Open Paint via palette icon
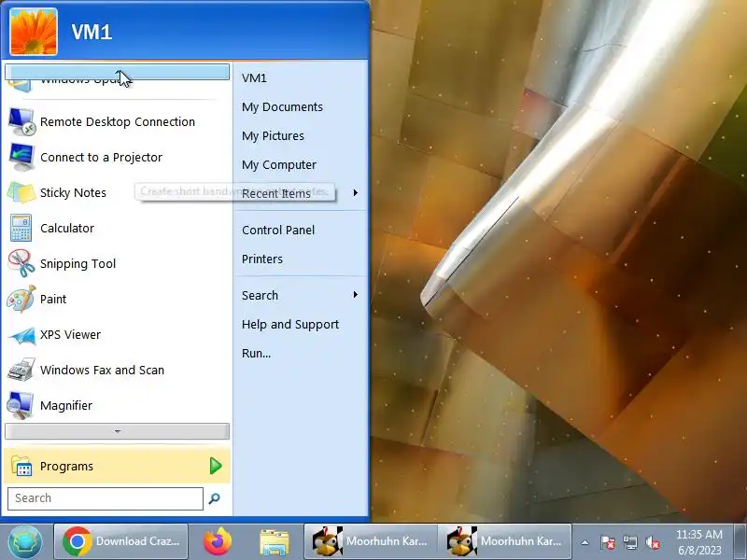Screen dimensions: 747x560 (x=21, y=299)
